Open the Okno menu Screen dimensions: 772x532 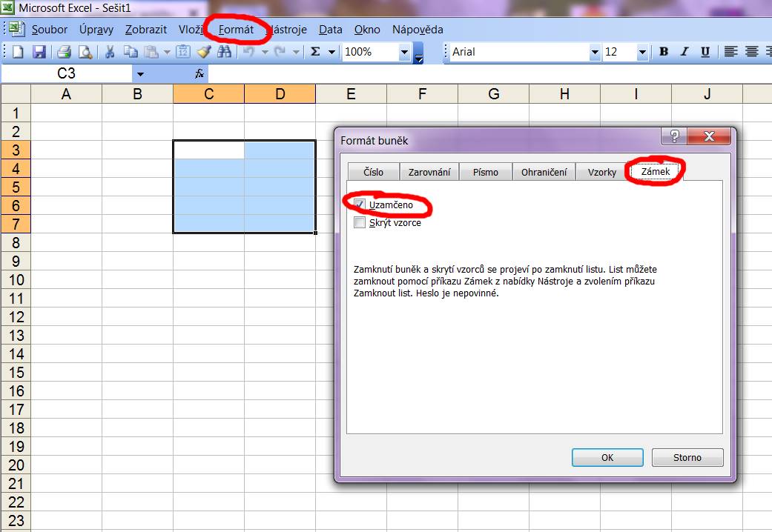367,30
